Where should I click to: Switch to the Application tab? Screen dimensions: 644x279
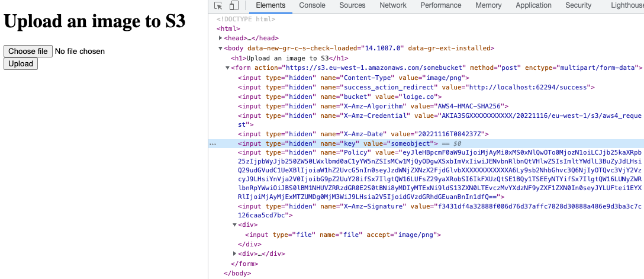533,5
